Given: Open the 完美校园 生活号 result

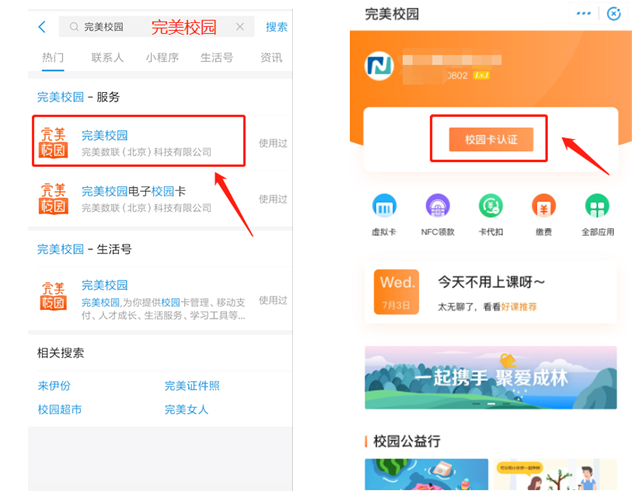Looking at the screenshot, I should (x=160, y=300).
